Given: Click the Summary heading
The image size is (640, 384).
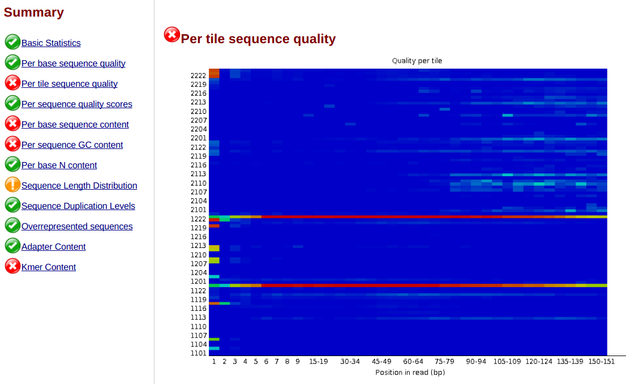Looking at the screenshot, I should pos(34,12).
